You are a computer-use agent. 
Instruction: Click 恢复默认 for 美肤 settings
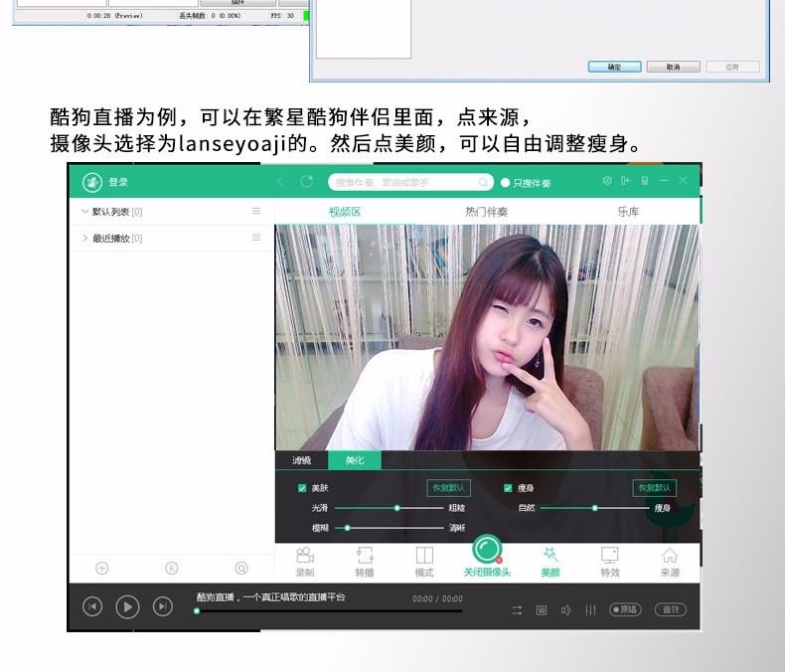click(x=448, y=488)
